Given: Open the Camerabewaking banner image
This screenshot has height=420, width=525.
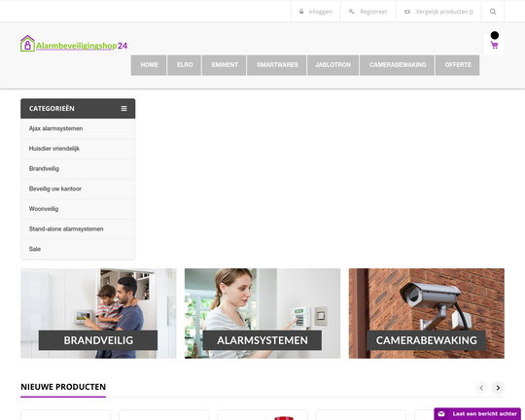Looking at the screenshot, I should [x=427, y=313].
